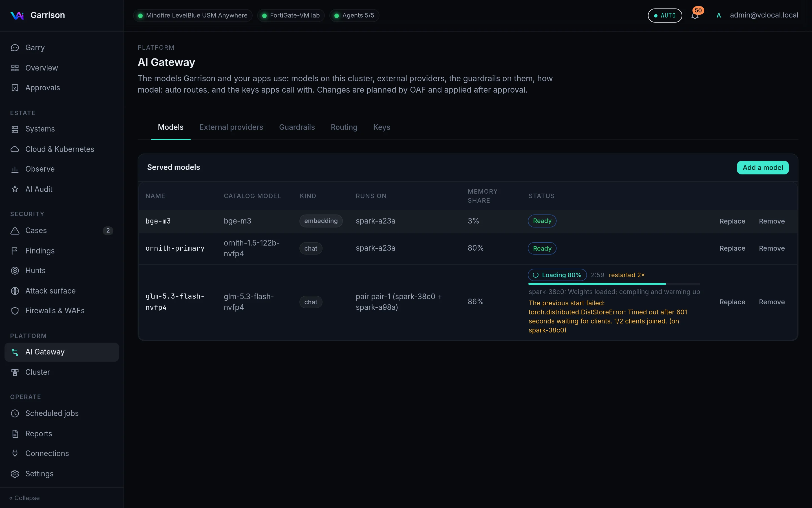This screenshot has width=812, height=508.
Task: Click the Systems server icon
Action: [15, 129]
